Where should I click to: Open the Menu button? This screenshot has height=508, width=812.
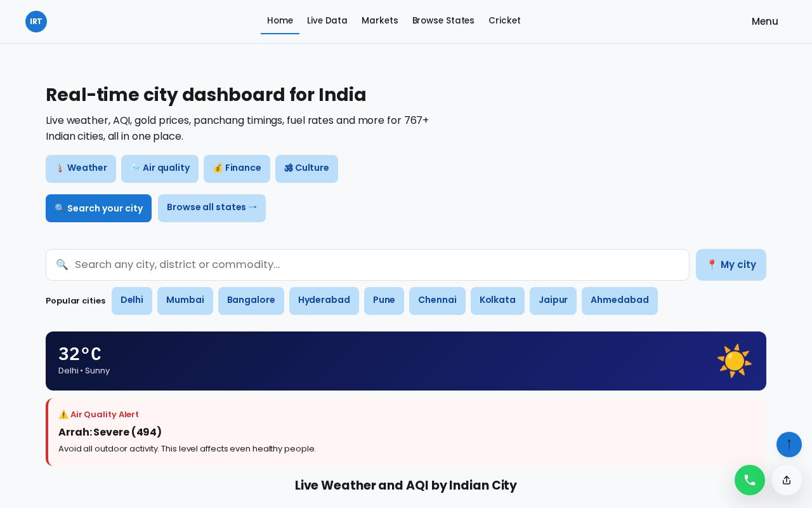point(765,22)
